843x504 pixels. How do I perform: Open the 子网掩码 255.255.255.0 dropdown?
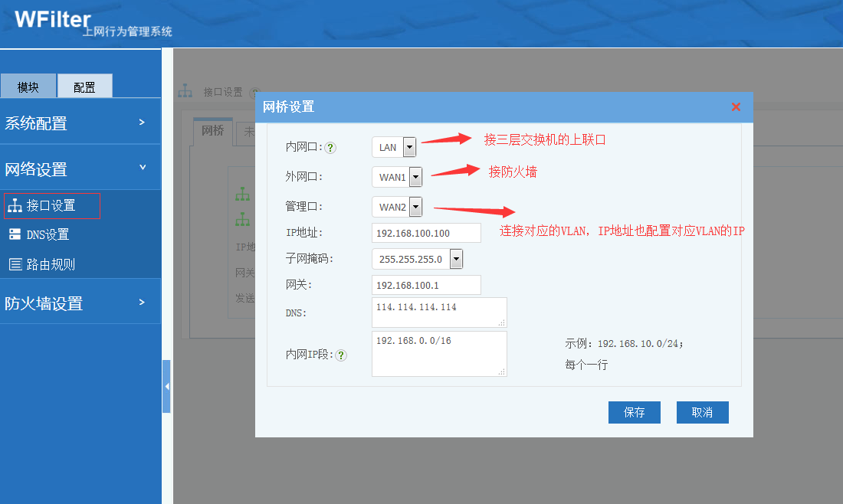tap(456, 259)
